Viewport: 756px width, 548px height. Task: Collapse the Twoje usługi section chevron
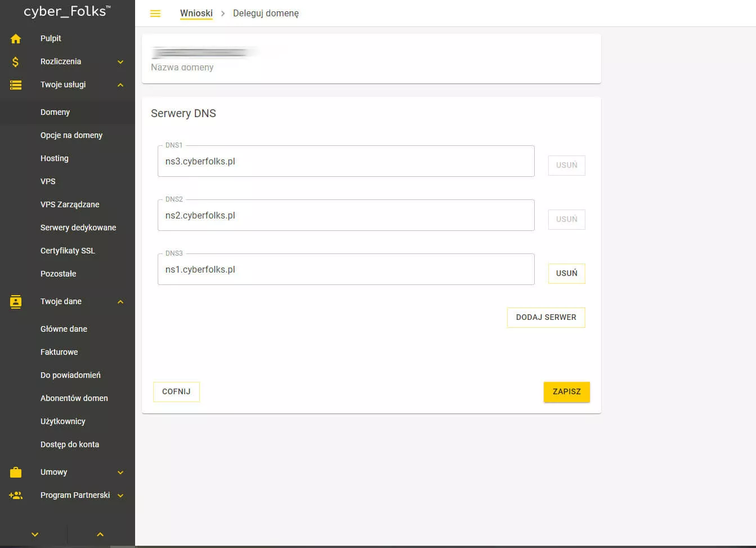(x=120, y=84)
